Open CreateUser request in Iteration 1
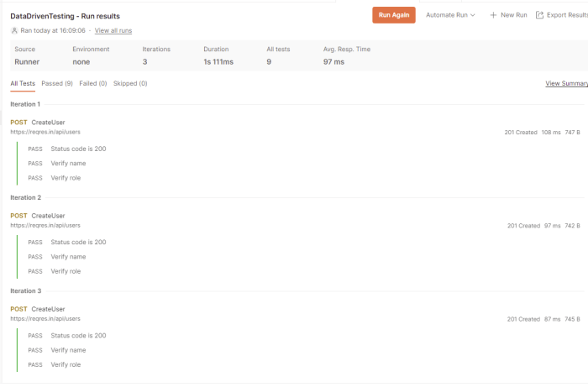588x387 pixels. (x=48, y=122)
